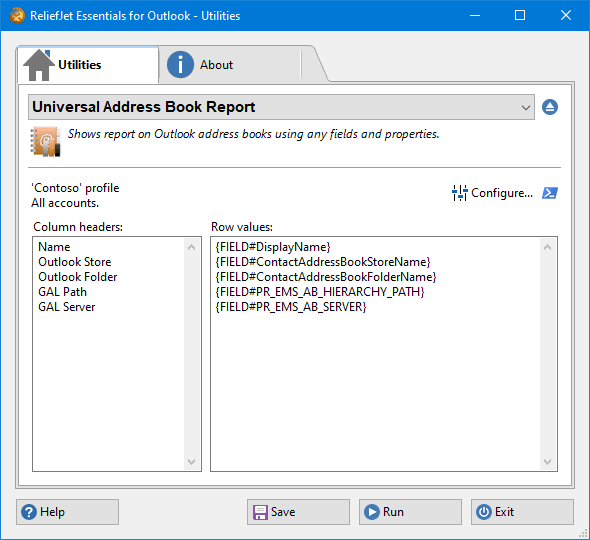
Task: Click the ReliefJet app icon in title bar
Action: (17, 15)
